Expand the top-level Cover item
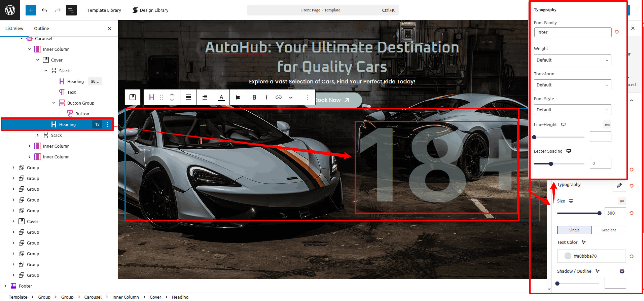Image resolution: width=644 pixels, height=301 pixels. click(13, 221)
